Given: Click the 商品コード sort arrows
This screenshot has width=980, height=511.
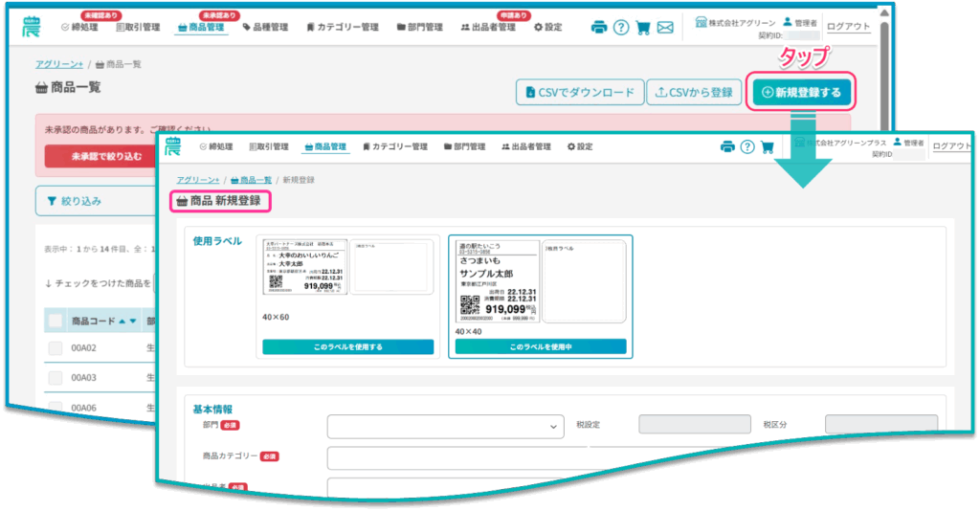Looking at the screenshot, I should tap(126, 321).
